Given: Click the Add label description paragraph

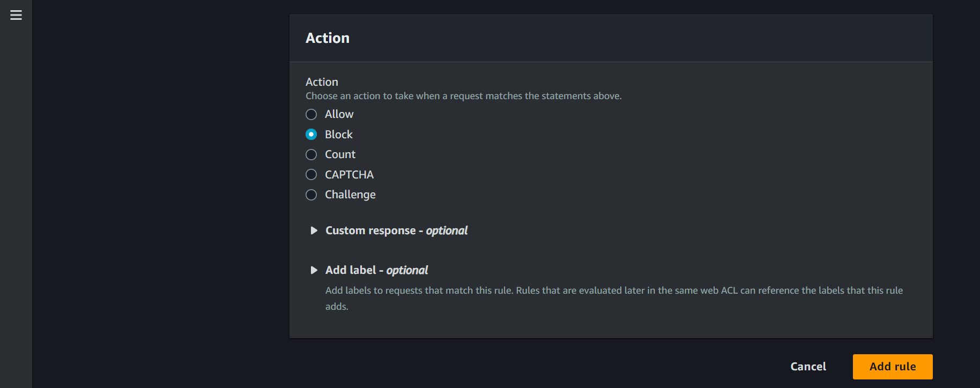Looking at the screenshot, I should 614,290.
